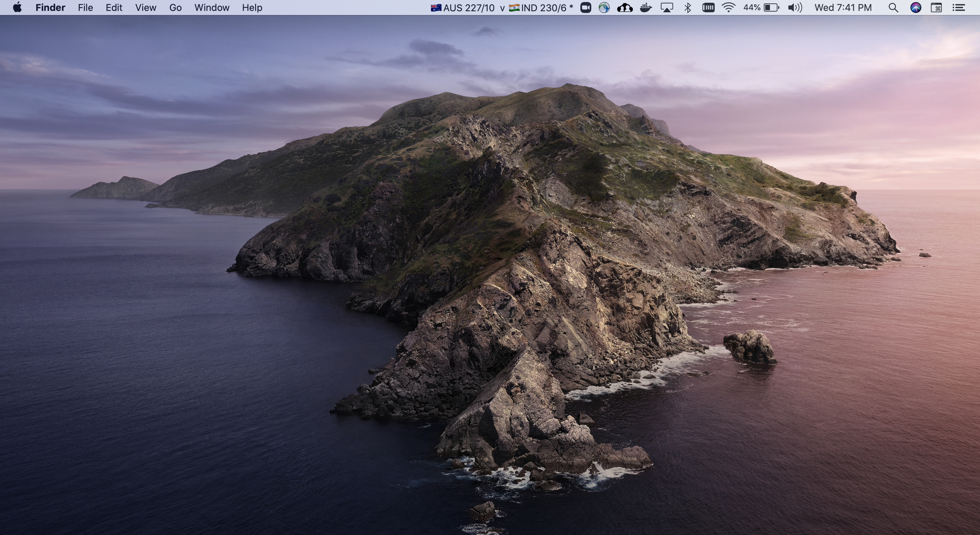Viewport: 980px width, 535px height.
Task: Open the Finder application menu
Action: click(x=50, y=7)
